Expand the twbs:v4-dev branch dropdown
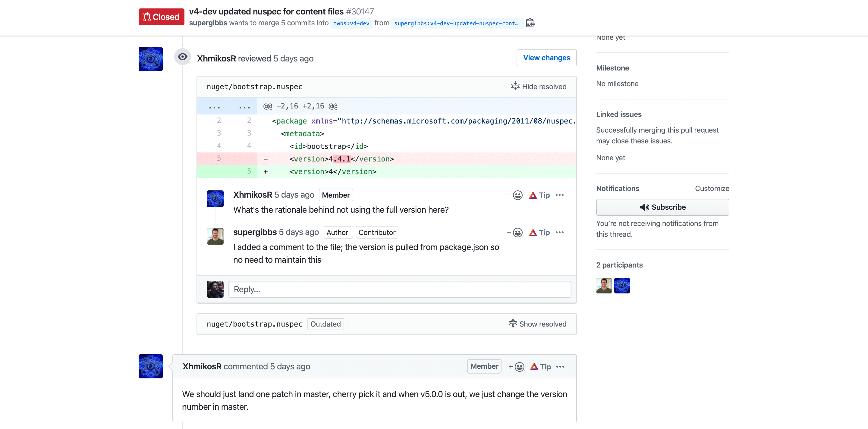This screenshot has width=868, height=429. point(351,23)
